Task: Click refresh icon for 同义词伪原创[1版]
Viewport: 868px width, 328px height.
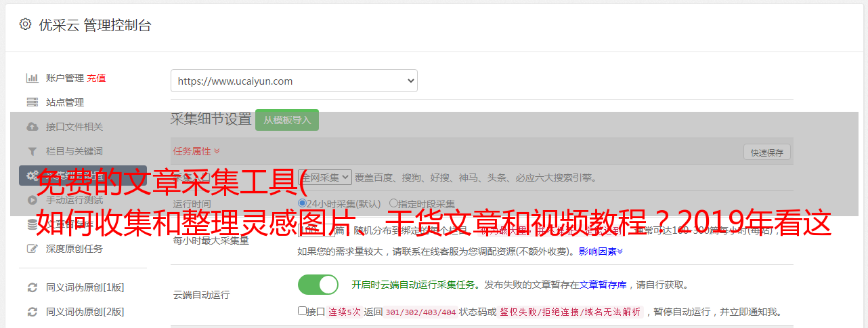Action: 32,287
